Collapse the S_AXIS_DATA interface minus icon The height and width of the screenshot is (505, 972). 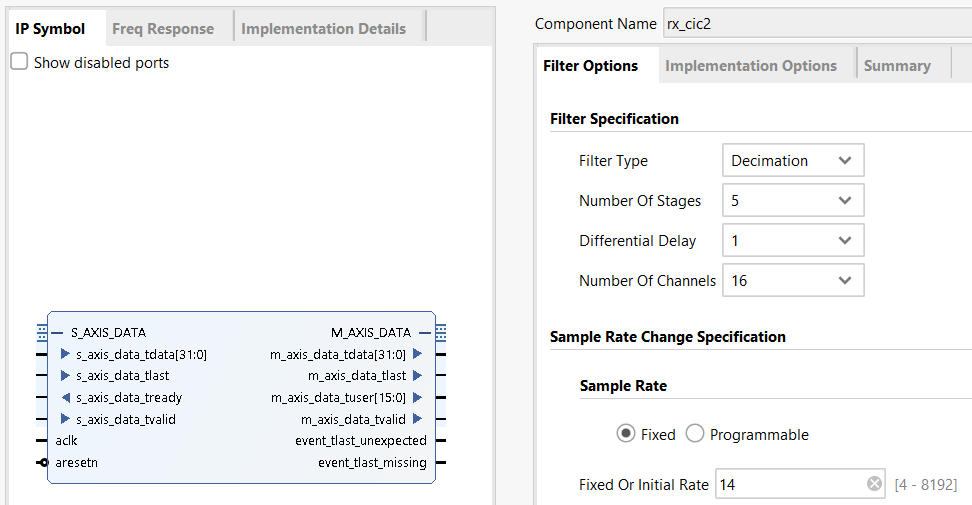coord(58,332)
